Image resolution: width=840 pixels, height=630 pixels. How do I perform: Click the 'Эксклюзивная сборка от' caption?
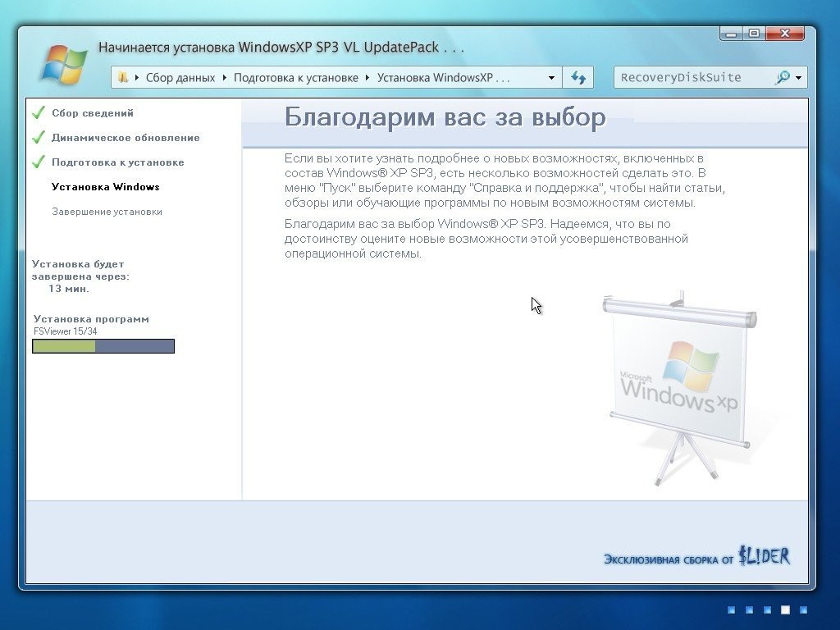pos(669,559)
